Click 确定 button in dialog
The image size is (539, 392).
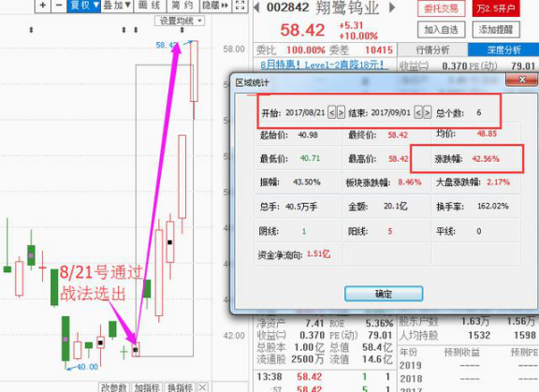point(384,294)
